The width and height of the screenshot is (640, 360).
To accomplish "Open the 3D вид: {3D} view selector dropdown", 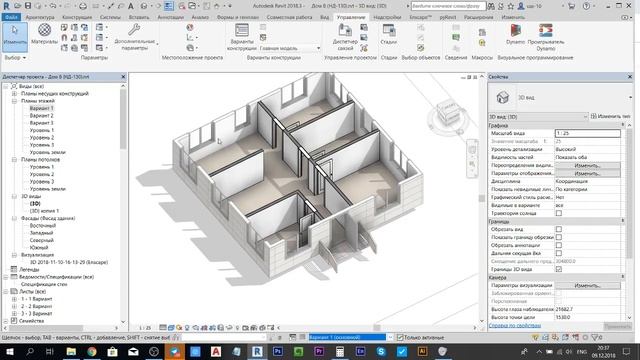I will (x=538, y=117).
